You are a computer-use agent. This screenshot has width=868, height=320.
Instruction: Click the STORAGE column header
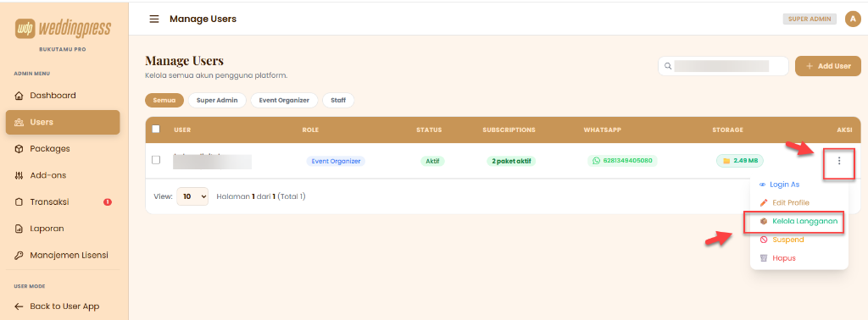point(727,130)
